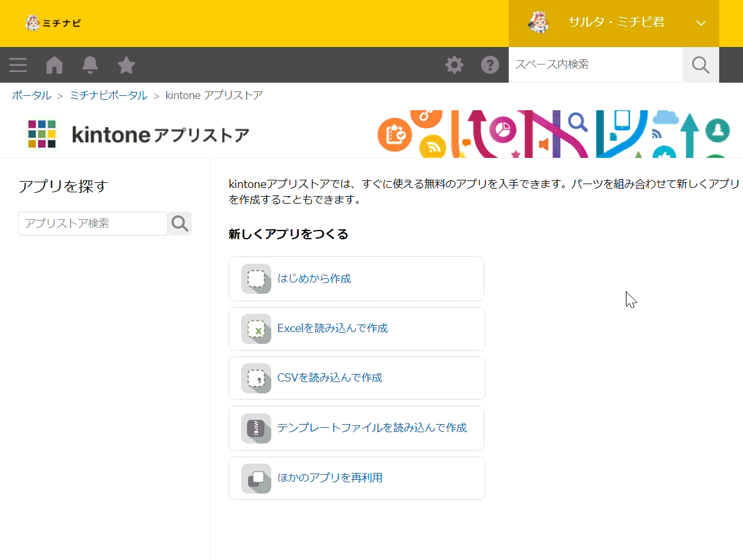Select テンプレートファイルを読み込んで作成 link
743x560 pixels.
pos(372,428)
